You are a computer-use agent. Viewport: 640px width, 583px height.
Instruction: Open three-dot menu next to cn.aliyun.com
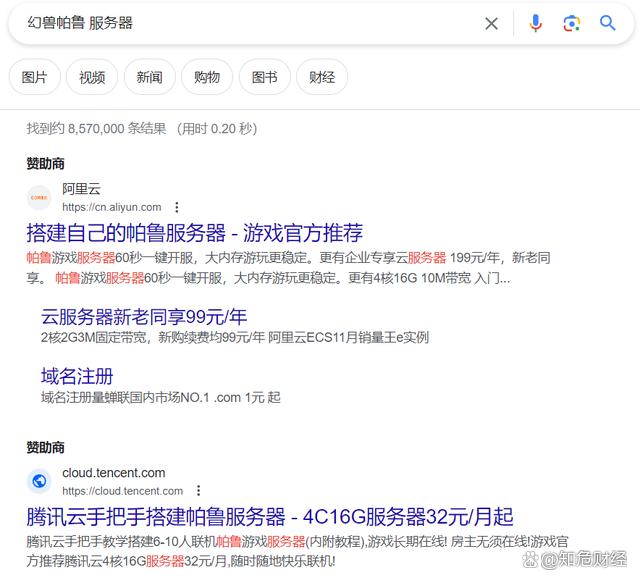[x=177, y=207]
